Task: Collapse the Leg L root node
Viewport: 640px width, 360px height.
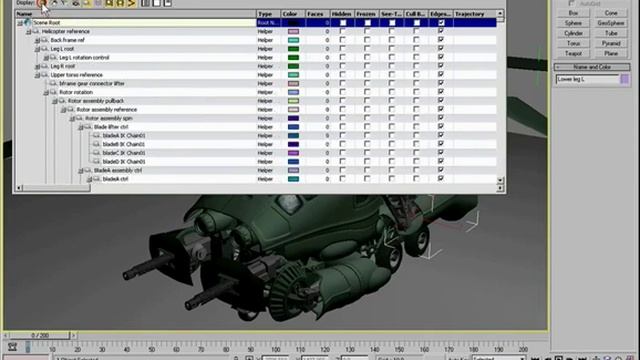Action: click(37, 49)
